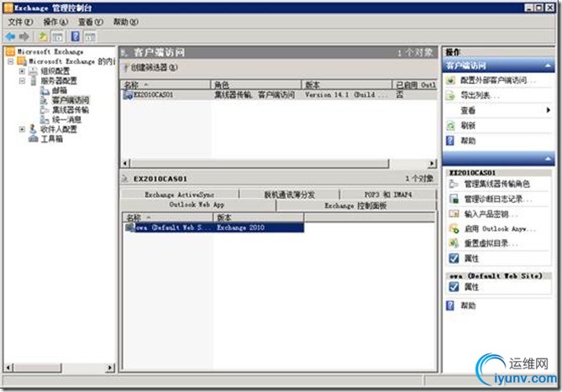
Task: Sort virtual directories by 名称 column
Action: coord(168,217)
